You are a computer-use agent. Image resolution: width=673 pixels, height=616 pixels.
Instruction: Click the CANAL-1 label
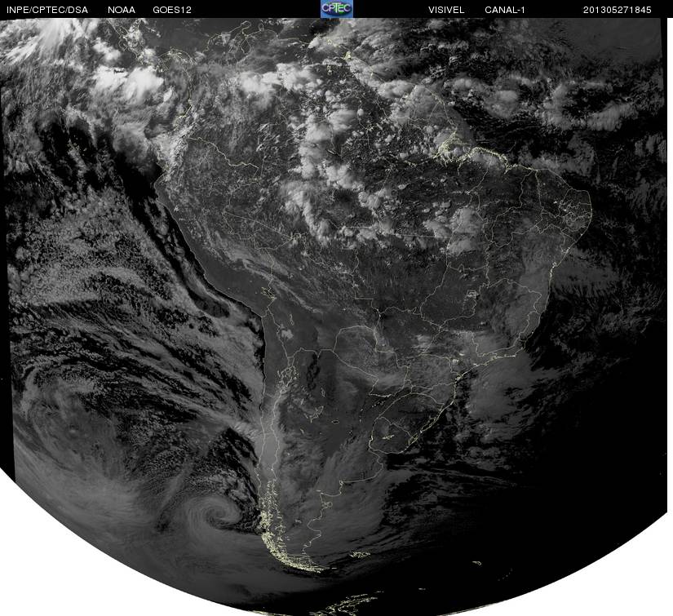[x=505, y=10]
